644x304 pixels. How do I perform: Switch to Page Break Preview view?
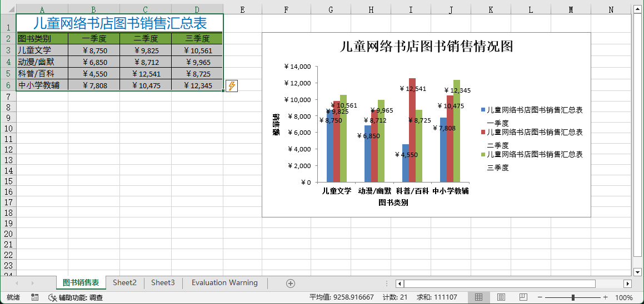(x=522, y=297)
